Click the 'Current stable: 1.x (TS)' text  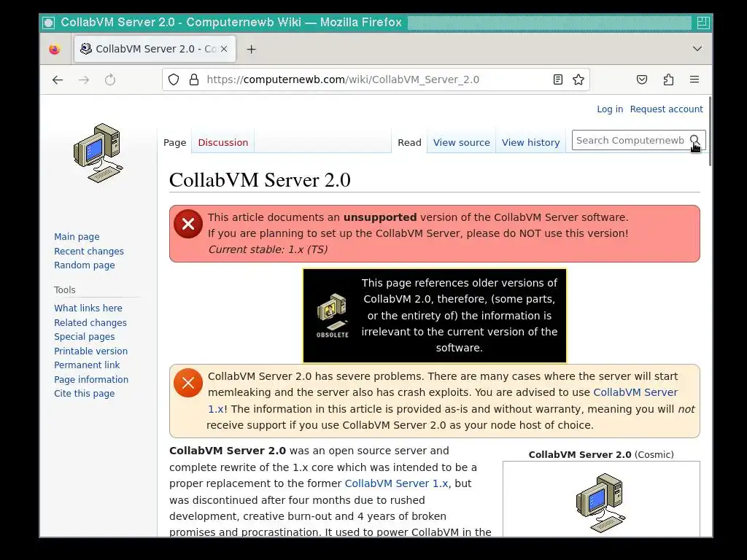click(x=268, y=249)
